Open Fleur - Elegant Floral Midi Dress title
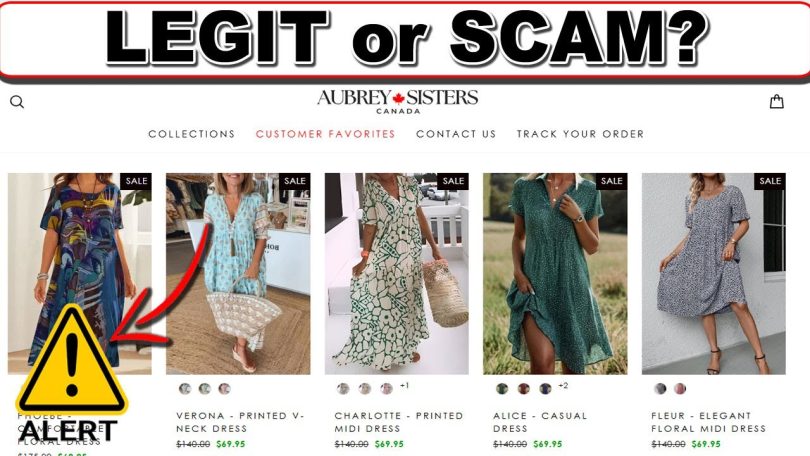 pyautogui.click(x=708, y=422)
